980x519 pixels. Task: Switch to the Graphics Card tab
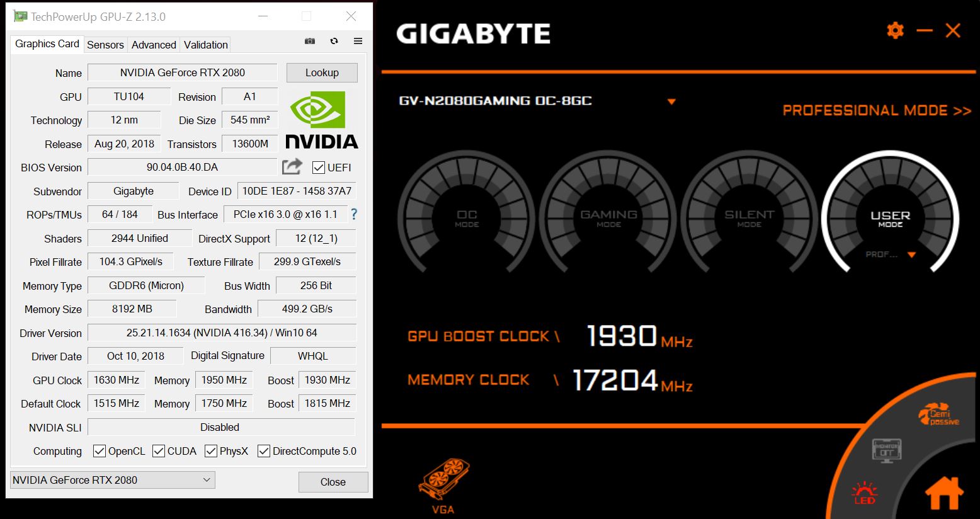coord(47,44)
